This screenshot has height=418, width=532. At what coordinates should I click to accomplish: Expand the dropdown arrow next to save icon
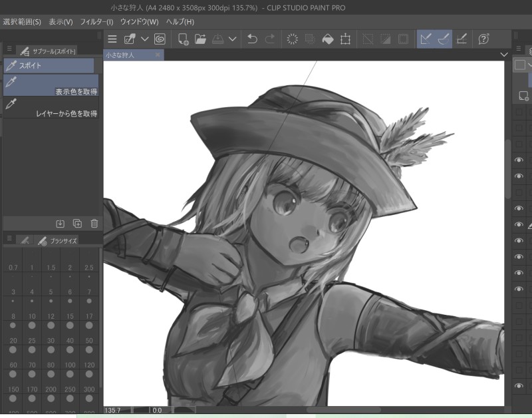232,39
